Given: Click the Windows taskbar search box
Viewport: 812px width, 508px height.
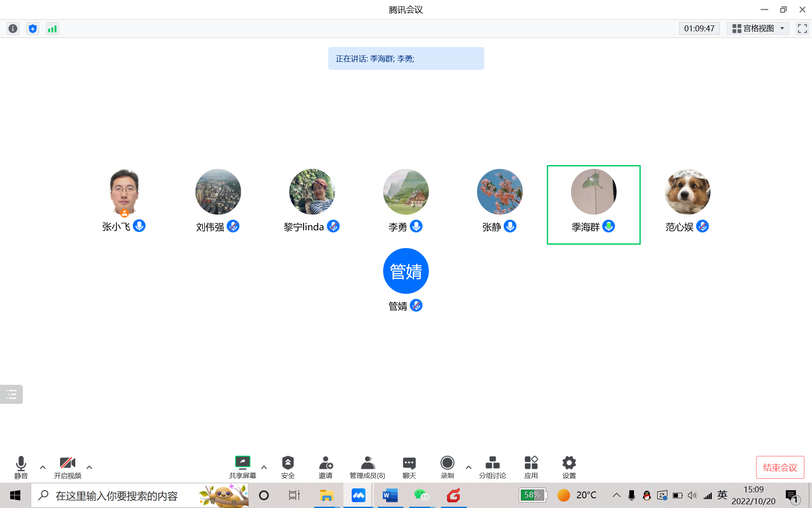Looking at the screenshot, I should coord(116,495).
